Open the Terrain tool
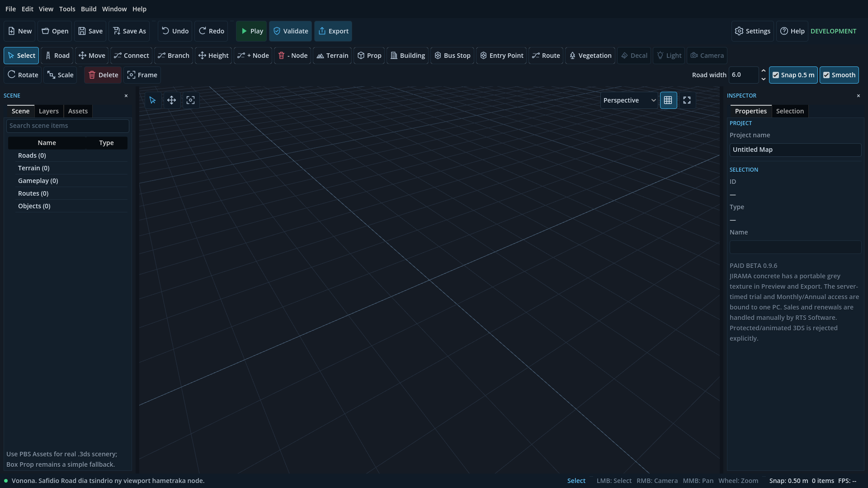Viewport: 868px width, 488px height. click(332, 56)
